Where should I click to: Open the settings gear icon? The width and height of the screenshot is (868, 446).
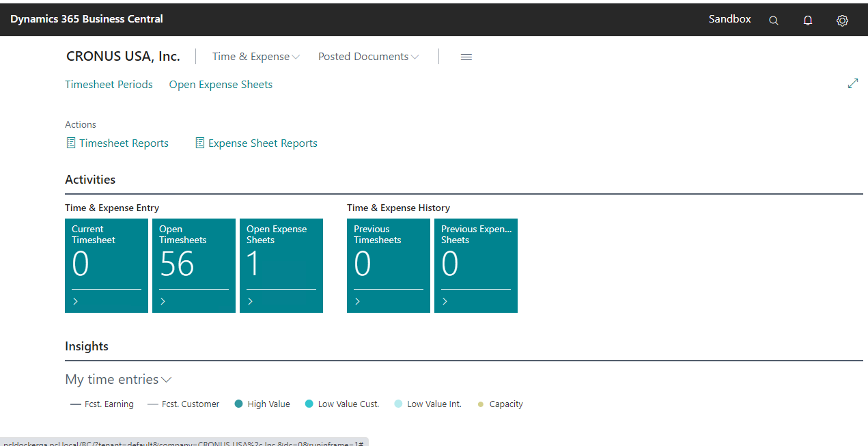pyautogui.click(x=842, y=20)
